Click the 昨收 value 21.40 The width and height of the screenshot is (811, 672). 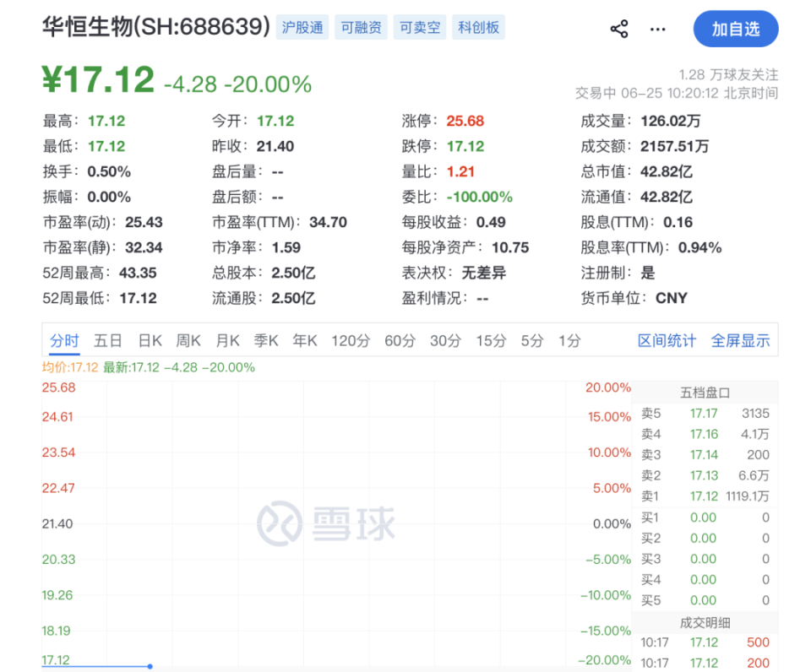275,146
